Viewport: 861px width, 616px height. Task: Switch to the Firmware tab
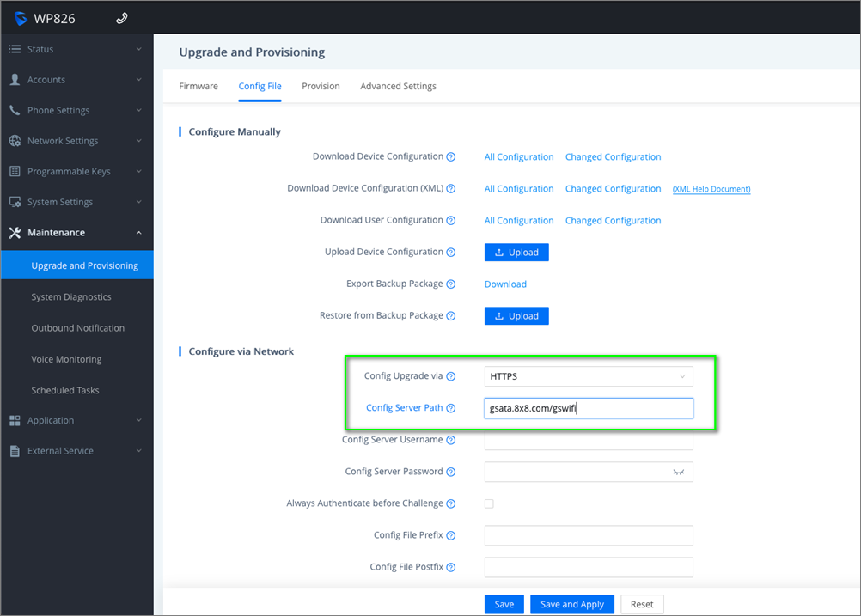[x=198, y=86]
